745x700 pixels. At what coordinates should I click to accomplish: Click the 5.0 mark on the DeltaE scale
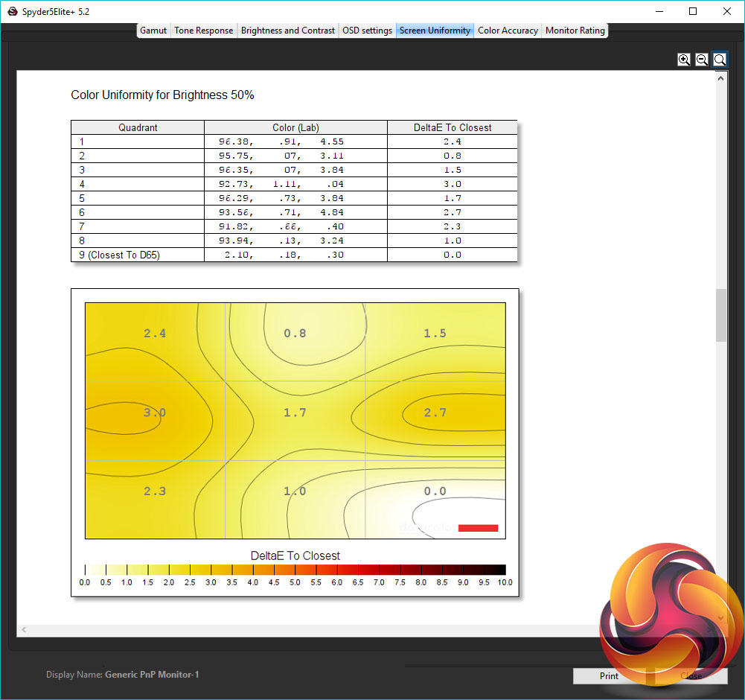[295, 582]
